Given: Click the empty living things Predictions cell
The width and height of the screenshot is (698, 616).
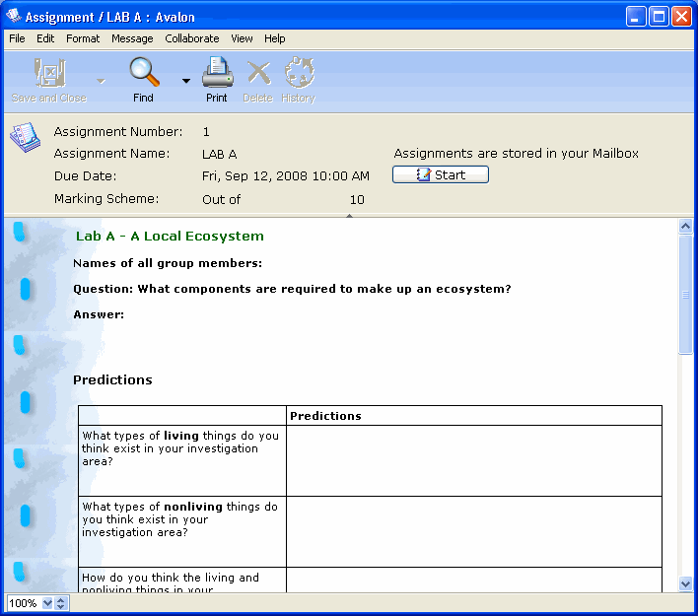Looking at the screenshot, I should click(473, 460).
